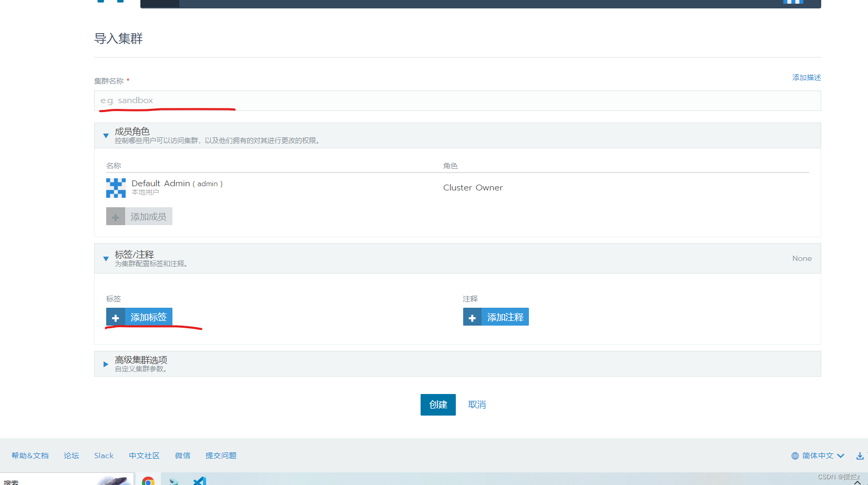Viewport: 868px width, 485px height.
Task: Click the plus icon on 添加标签
Action: [116, 317]
